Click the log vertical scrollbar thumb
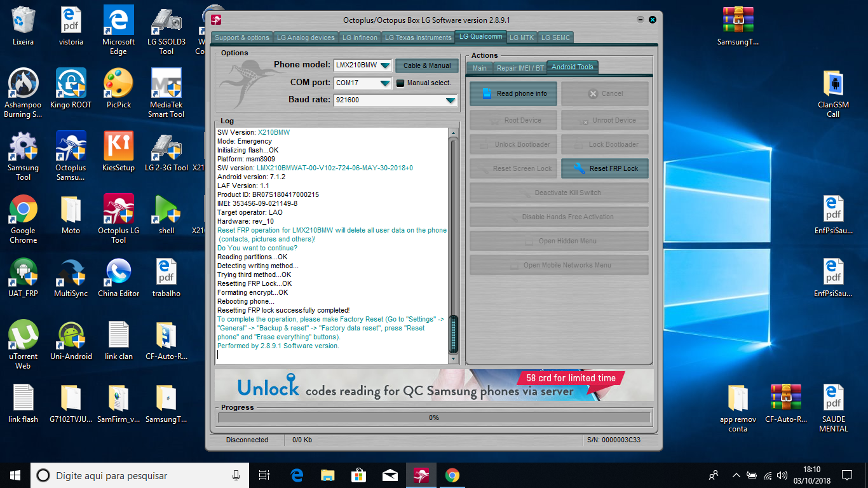This screenshot has height=488, width=868. (x=453, y=334)
